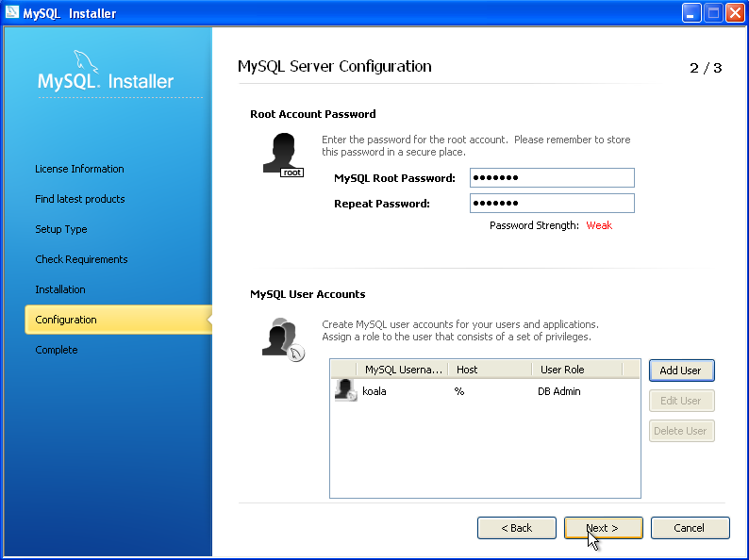749x560 pixels.
Task: Click the root account user icon
Action: 281,154
